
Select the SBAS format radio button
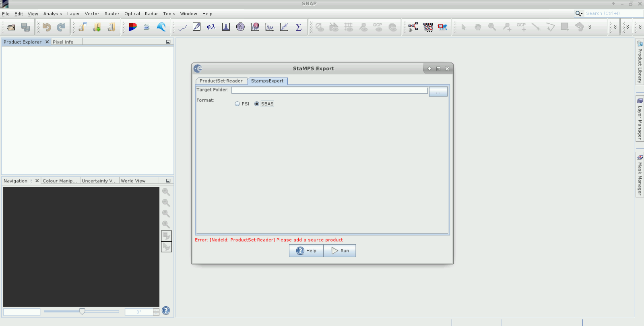[x=257, y=104]
